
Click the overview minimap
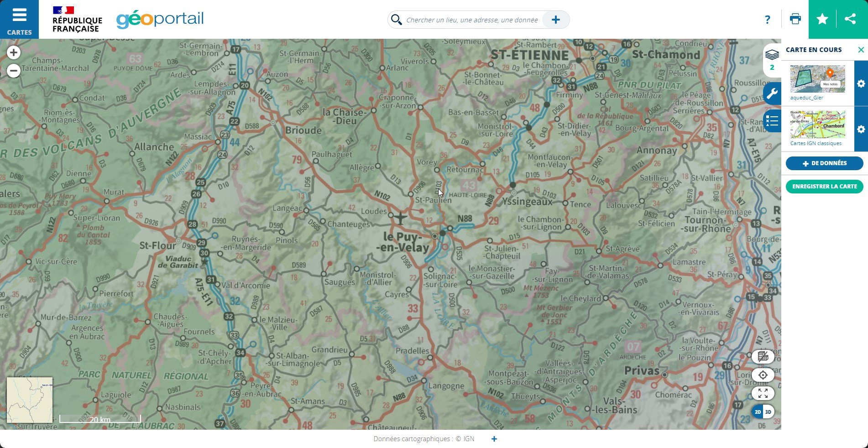click(x=30, y=400)
